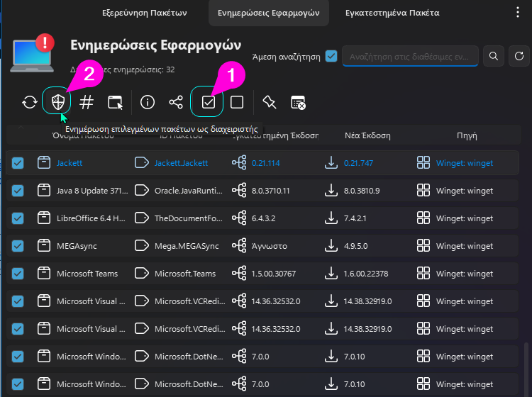Image resolution: width=532 pixels, height=397 pixels.
Task: Click in the updates search field
Action: click(410, 56)
